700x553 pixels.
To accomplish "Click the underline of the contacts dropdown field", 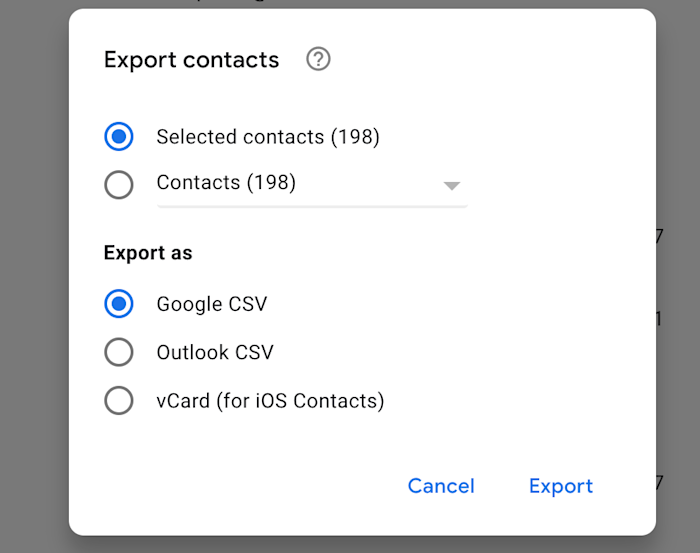I will pyautogui.click(x=312, y=206).
